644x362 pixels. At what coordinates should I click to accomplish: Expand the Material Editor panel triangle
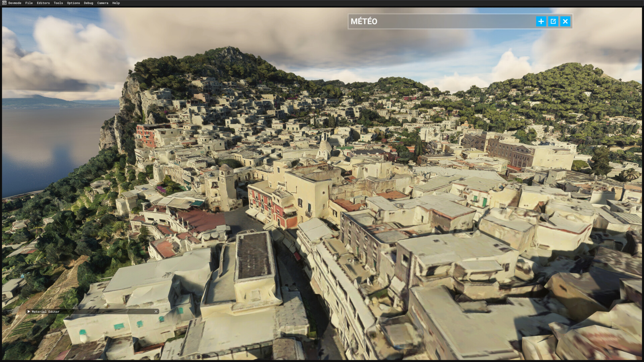coord(29,311)
